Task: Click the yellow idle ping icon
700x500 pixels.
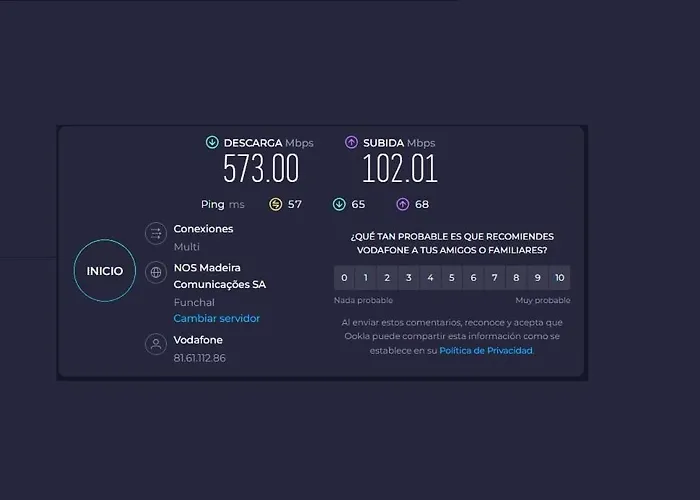Action: (x=276, y=204)
